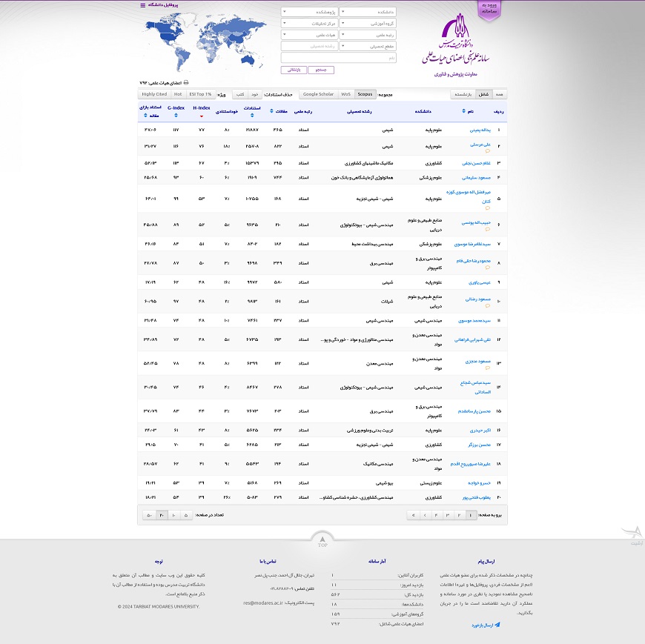645x644 pixels.
Task: Expand the گروه آموزشی department dropdown
Action: point(368,23)
